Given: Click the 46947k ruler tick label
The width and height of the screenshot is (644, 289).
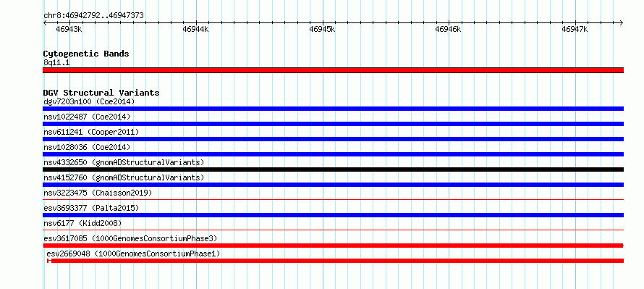Looking at the screenshot, I should tap(575, 29).
